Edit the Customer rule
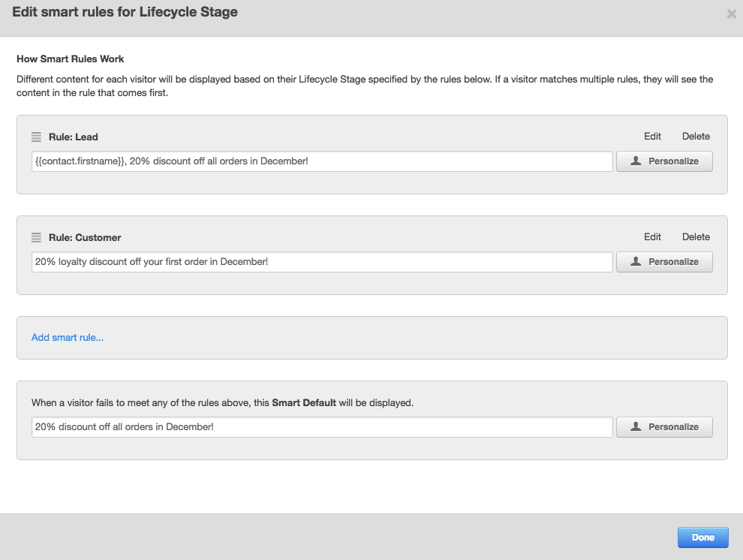The height and width of the screenshot is (560, 743). point(652,237)
